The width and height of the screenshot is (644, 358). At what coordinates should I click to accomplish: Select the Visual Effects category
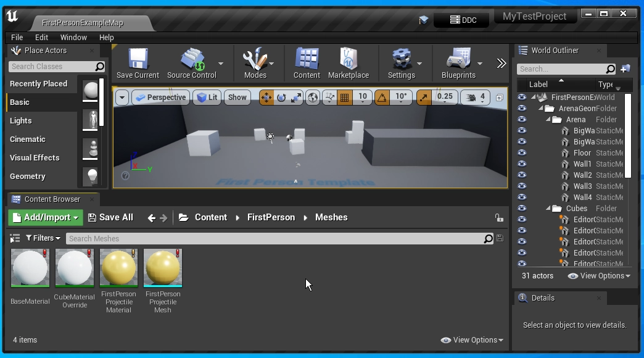[x=42, y=158]
